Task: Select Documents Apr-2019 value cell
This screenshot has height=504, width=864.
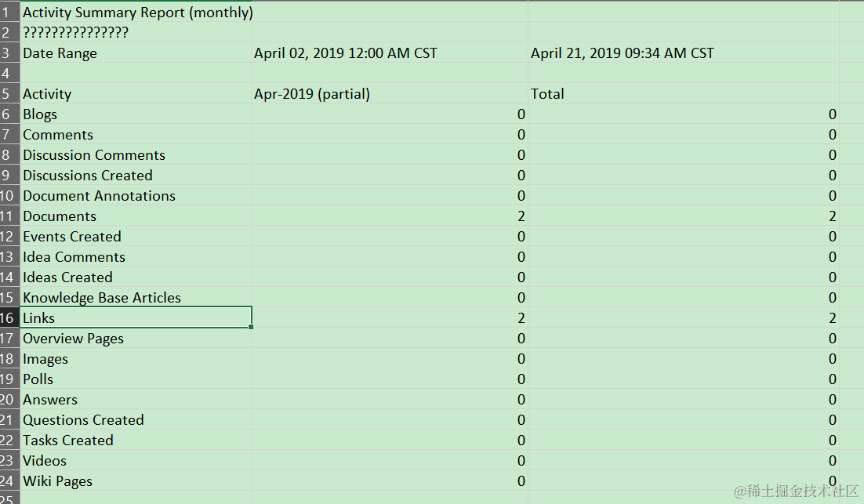Action: pyautogui.click(x=390, y=216)
